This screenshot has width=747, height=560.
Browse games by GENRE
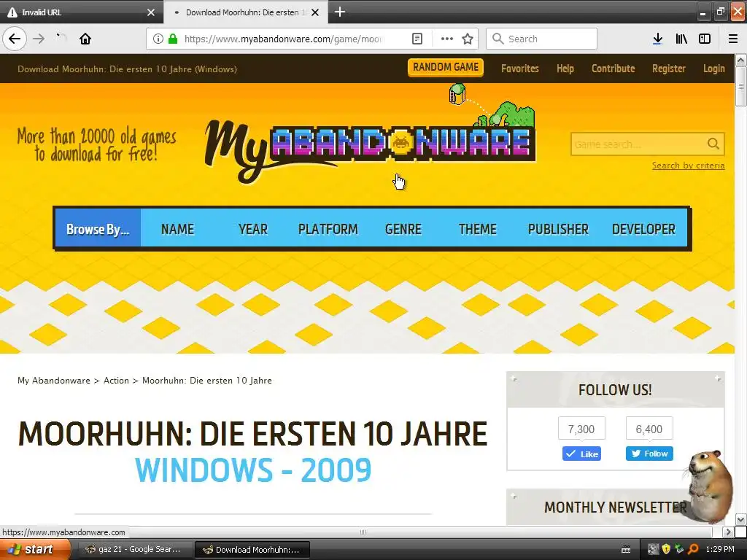[x=403, y=229]
